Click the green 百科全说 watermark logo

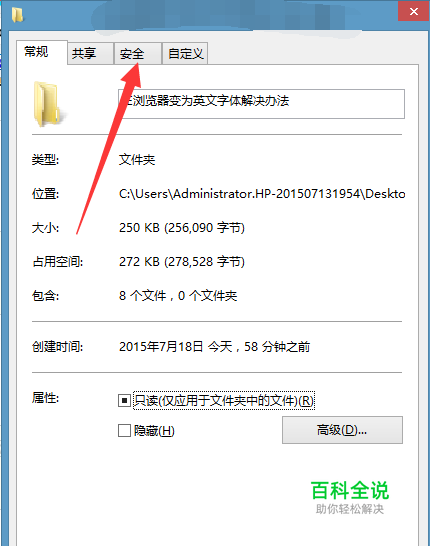pyautogui.click(x=350, y=490)
